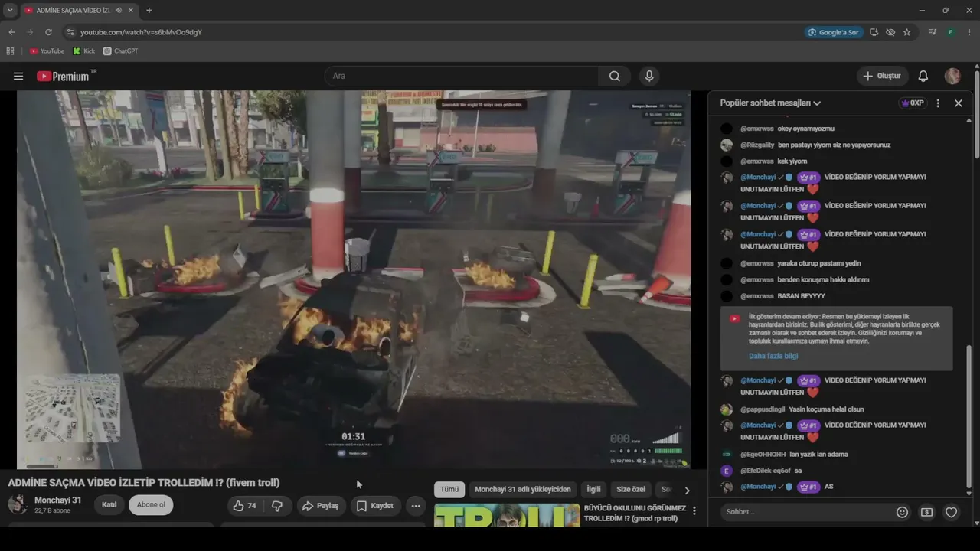Click the address bar URL

pos(141,32)
